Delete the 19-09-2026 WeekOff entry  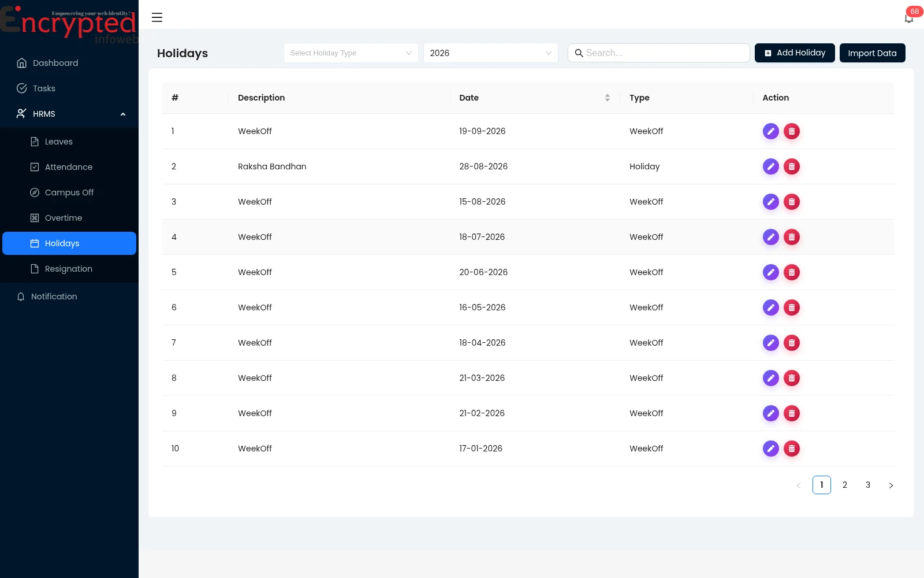(792, 131)
